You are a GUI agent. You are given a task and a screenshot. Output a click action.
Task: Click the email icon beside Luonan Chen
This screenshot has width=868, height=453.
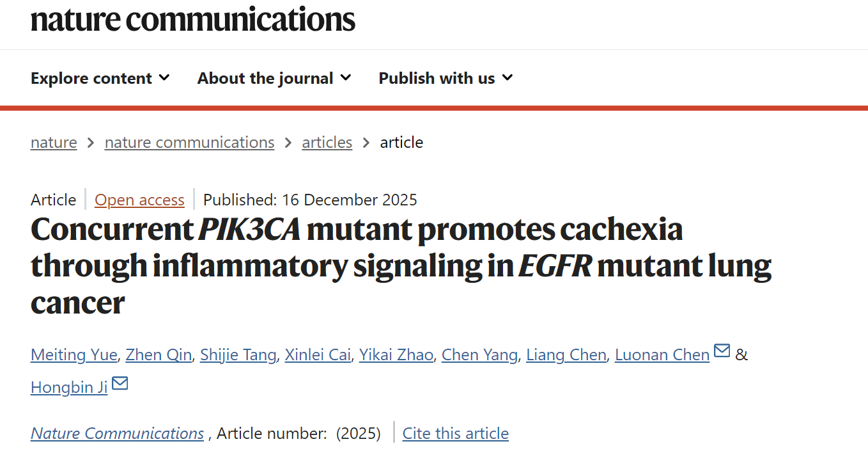click(x=722, y=351)
